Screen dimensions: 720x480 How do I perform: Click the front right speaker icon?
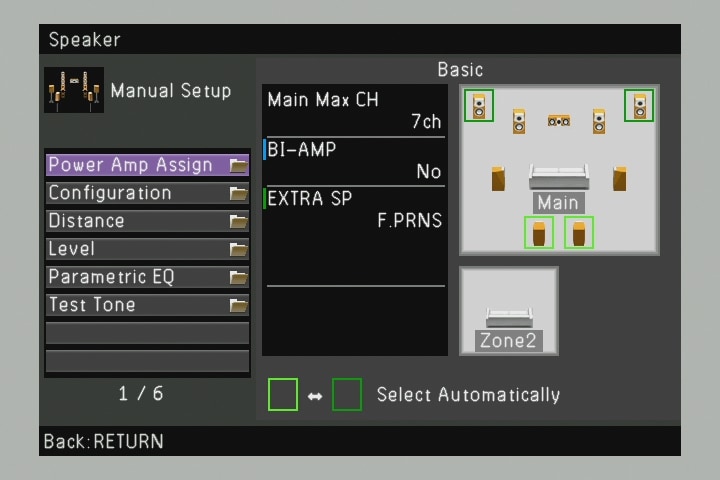pyautogui.click(x=599, y=121)
